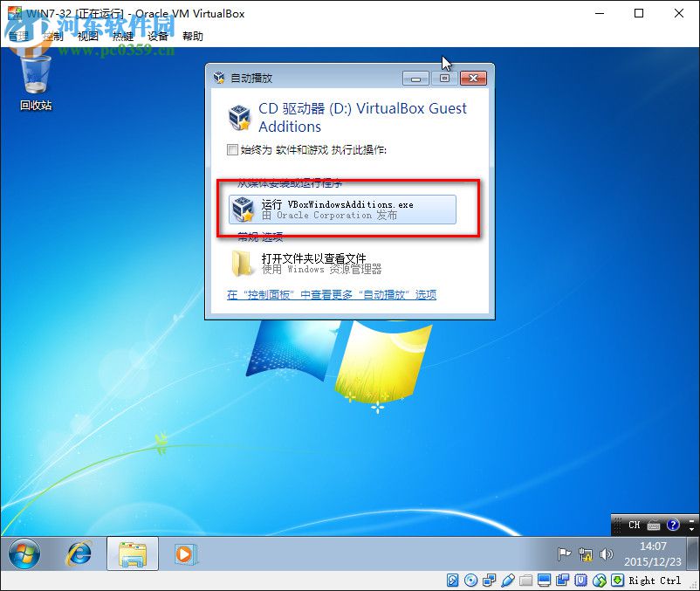Open the 管理 menu in VirtualBox
This screenshot has width=700, height=591.
pos(18,36)
